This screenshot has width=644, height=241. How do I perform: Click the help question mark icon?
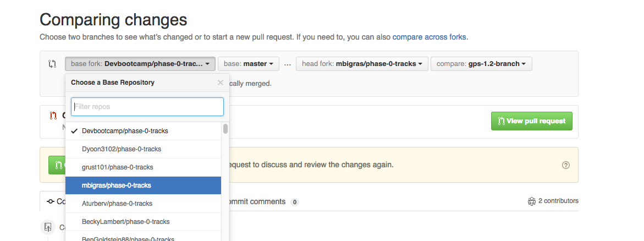[x=565, y=165]
